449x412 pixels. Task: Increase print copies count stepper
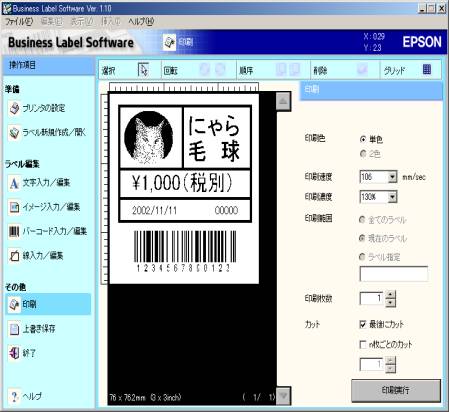click(x=390, y=295)
